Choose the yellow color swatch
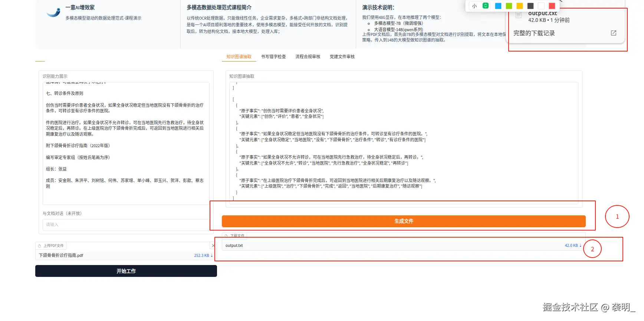 point(520,6)
